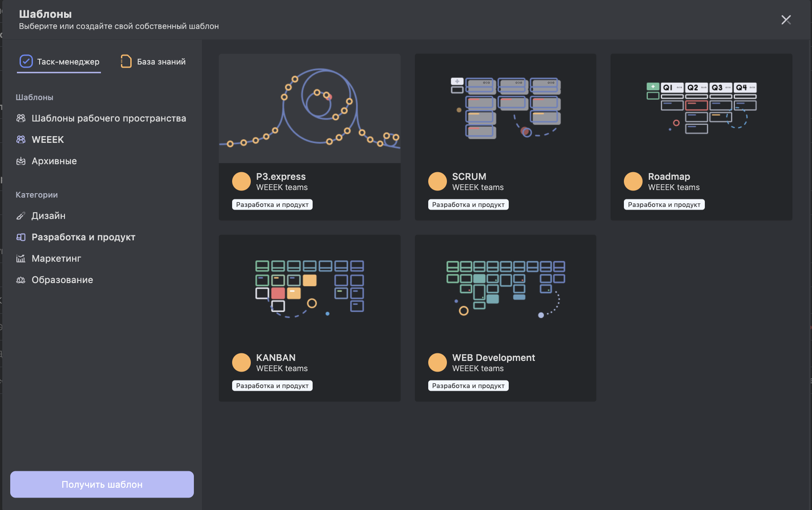The width and height of the screenshot is (812, 510).
Task: Select the Разработка и продукт category
Action: [x=83, y=237]
